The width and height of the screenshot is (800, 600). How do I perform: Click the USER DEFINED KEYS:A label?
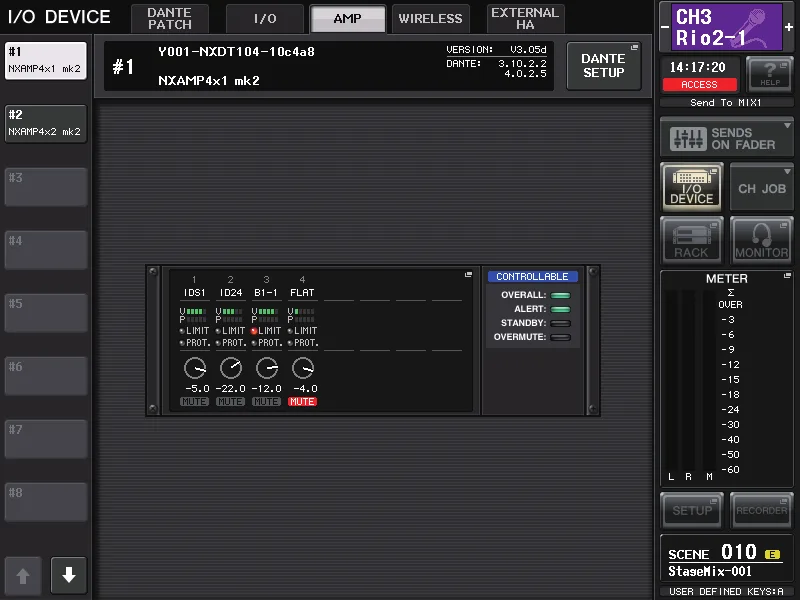tap(726, 592)
